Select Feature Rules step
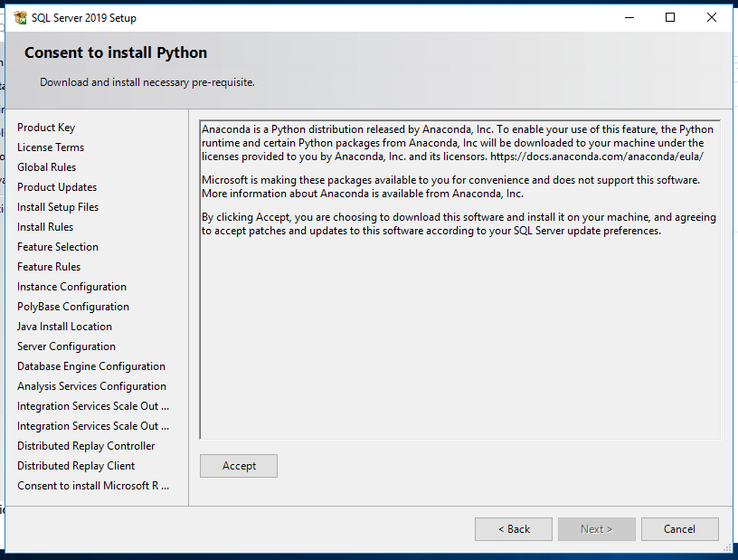 (49, 267)
